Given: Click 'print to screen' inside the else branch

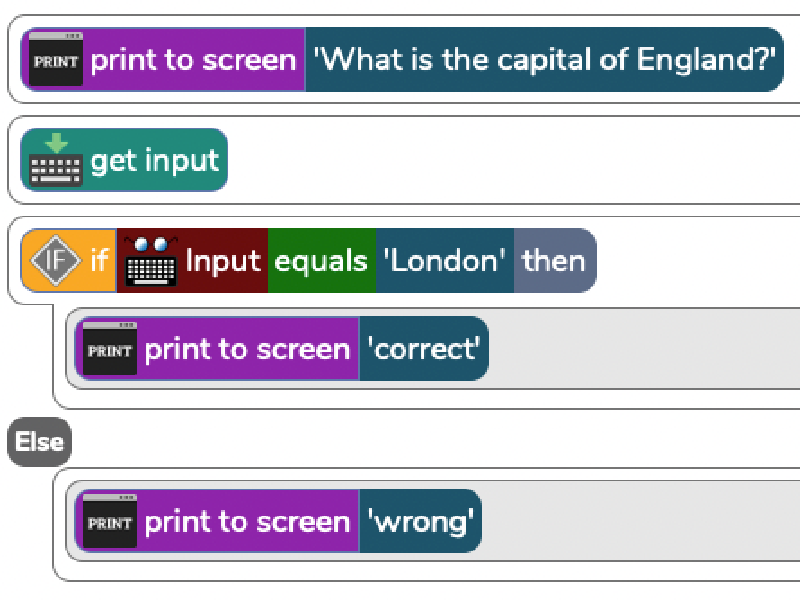Looking at the screenshot, I should tap(247, 522).
